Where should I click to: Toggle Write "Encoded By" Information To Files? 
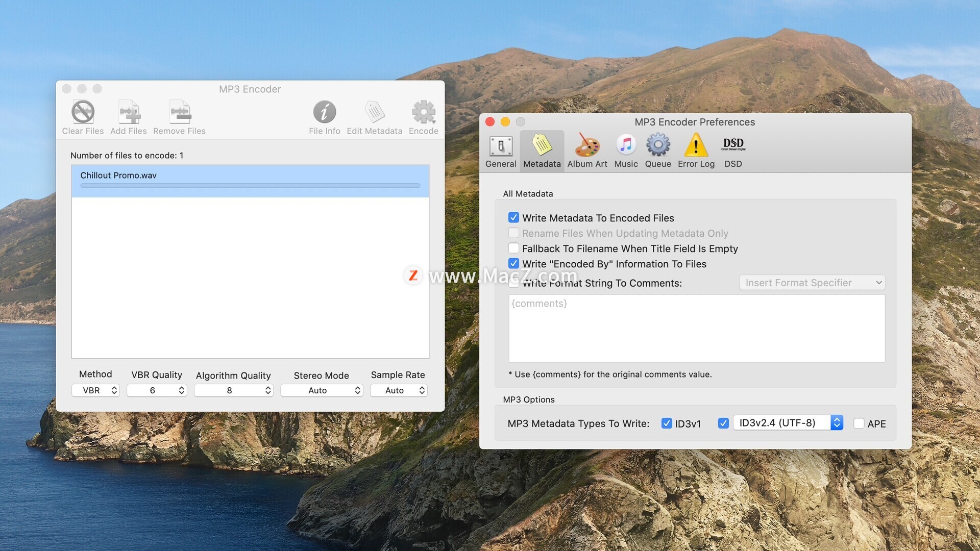pos(513,264)
